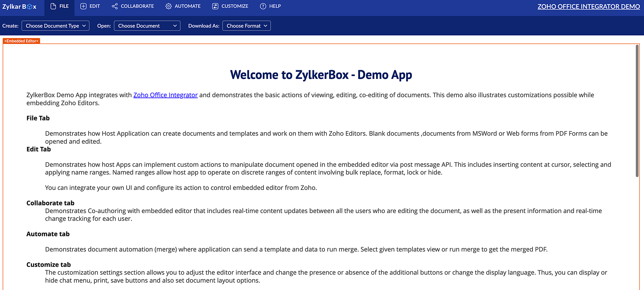644x290 pixels.
Task: Open the CUSTOMIZE tab label
Action: 235,6
